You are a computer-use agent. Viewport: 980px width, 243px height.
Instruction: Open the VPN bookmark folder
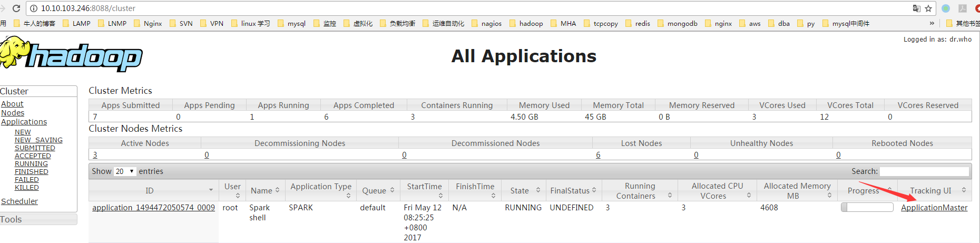tap(211, 23)
